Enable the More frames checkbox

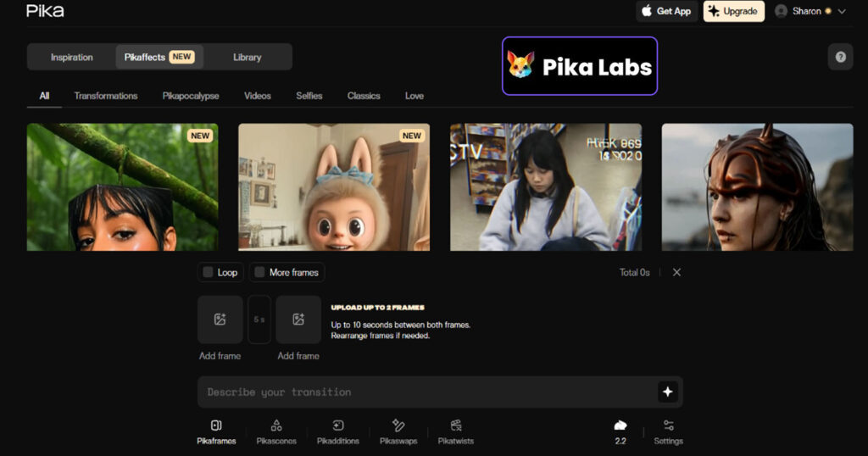259,272
